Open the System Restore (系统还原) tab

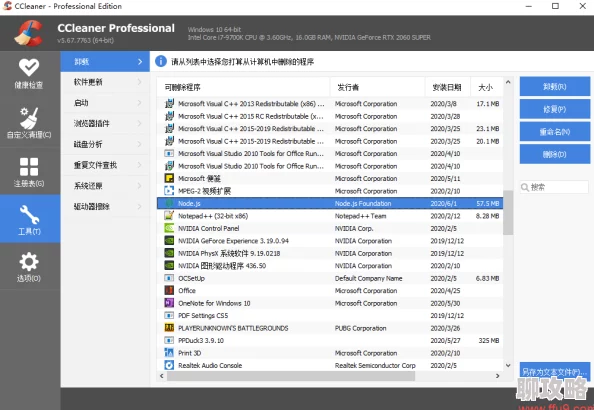[105, 186]
